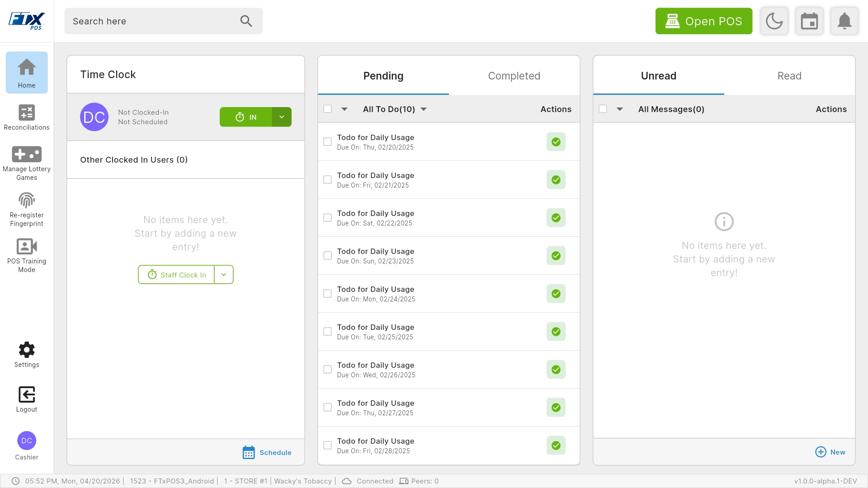This screenshot has height=488, width=868.
Task: Click All Messages(0) header label
Action: click(671, 109)
